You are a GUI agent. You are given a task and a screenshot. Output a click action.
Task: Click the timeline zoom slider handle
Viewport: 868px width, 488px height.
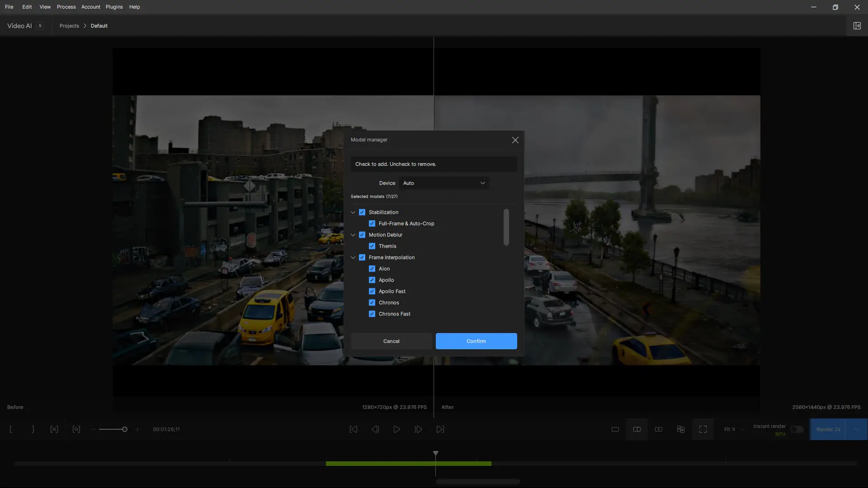coord(125,429)
